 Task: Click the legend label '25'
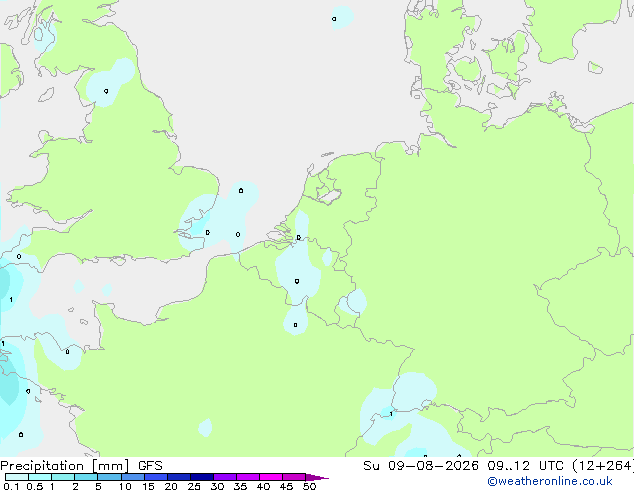click(194, 486)
